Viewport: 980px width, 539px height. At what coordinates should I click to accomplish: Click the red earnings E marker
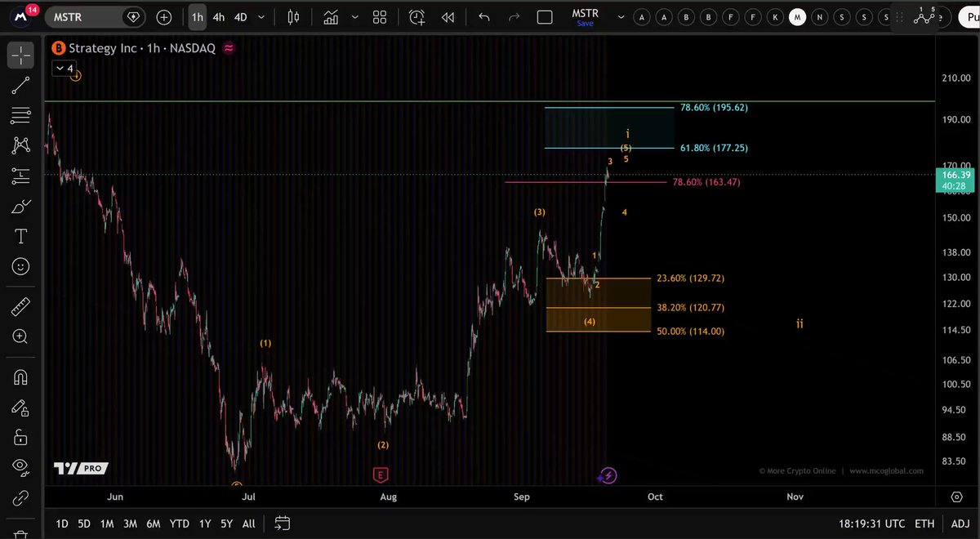(379, 474)
